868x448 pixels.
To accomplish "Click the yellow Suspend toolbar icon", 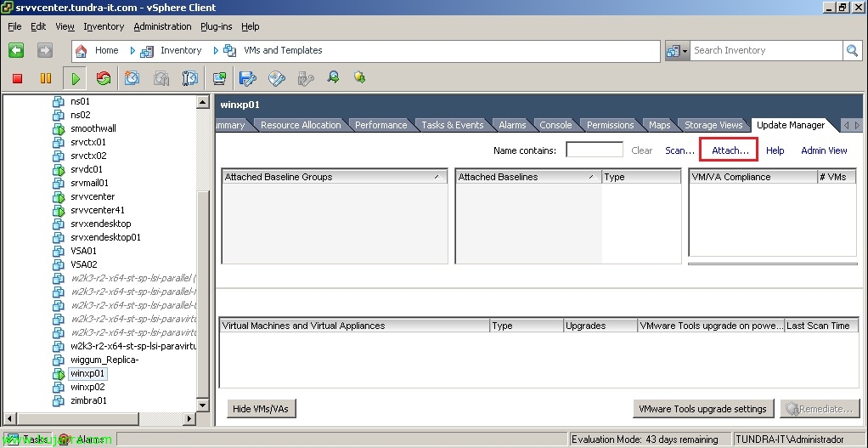I will 46,79.
